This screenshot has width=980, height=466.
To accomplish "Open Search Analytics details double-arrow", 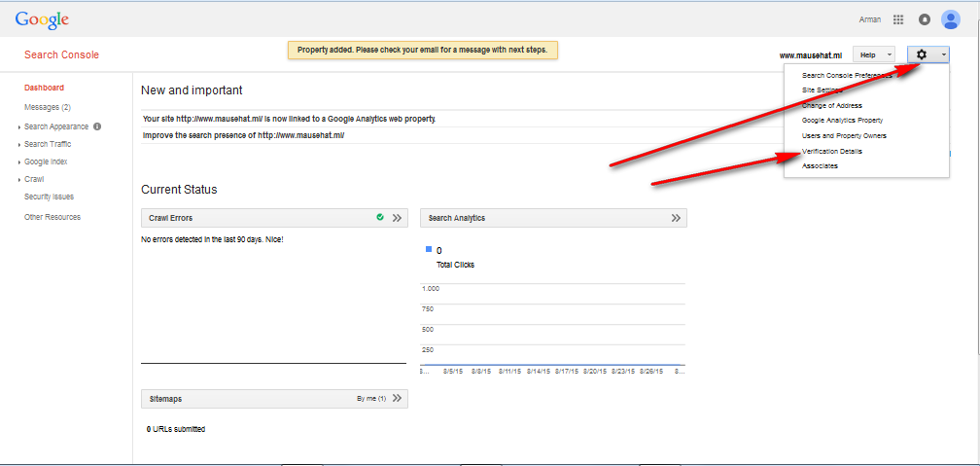I will click(676, 218).
